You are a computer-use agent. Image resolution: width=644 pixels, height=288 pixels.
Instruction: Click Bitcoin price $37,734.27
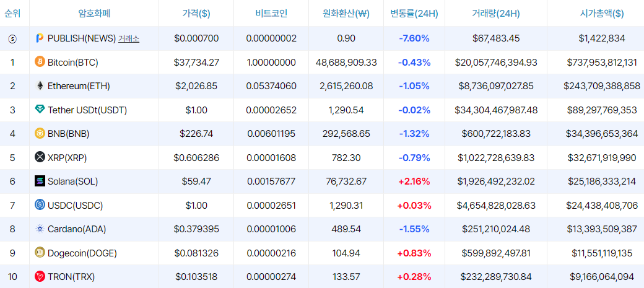(196, 63)
